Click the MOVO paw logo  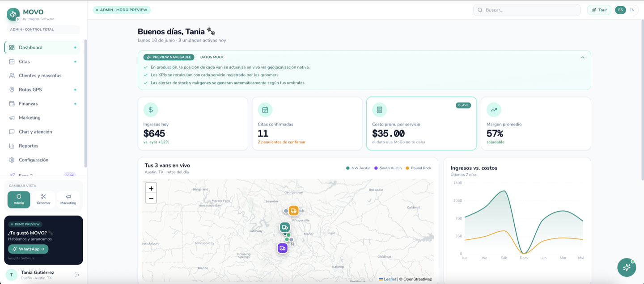click(x=13, y=14)
